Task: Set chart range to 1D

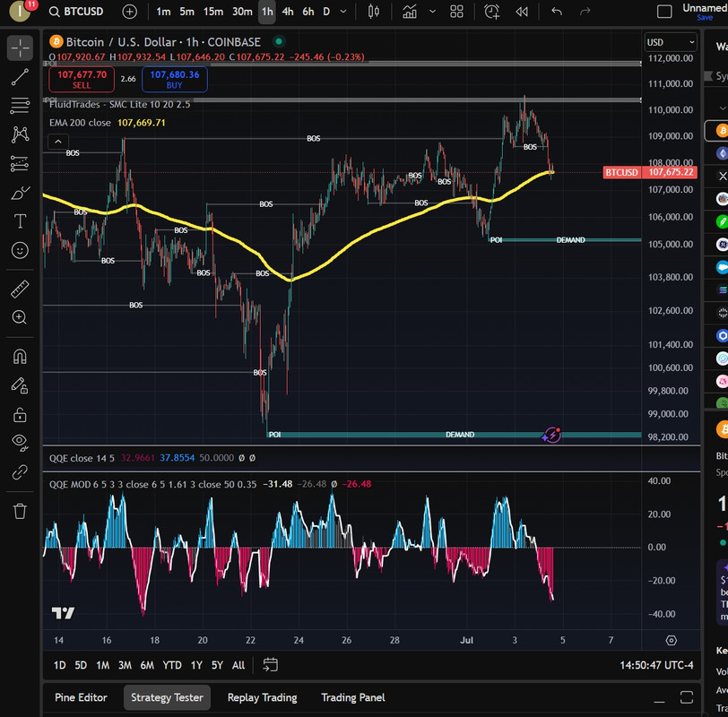Action: pyautogui.click(x=59, y=665)
